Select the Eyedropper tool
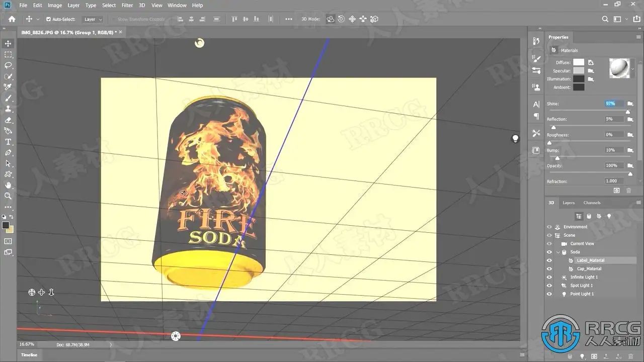Viewport: 644px width, 362px height. click(8, 87)
